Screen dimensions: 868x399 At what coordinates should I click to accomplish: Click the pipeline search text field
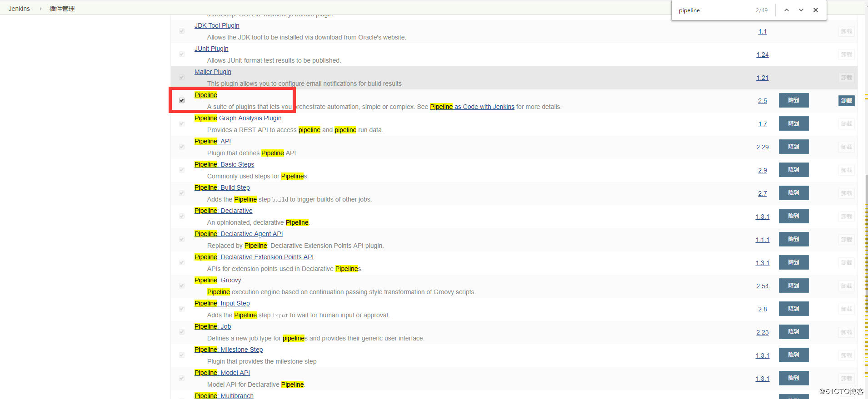tap(713, 10)
